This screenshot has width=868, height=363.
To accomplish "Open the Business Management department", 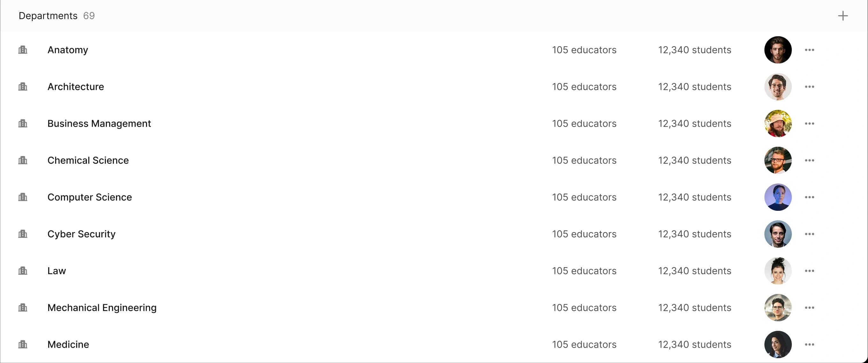I will pyautogui.click(x=99, y=124).
